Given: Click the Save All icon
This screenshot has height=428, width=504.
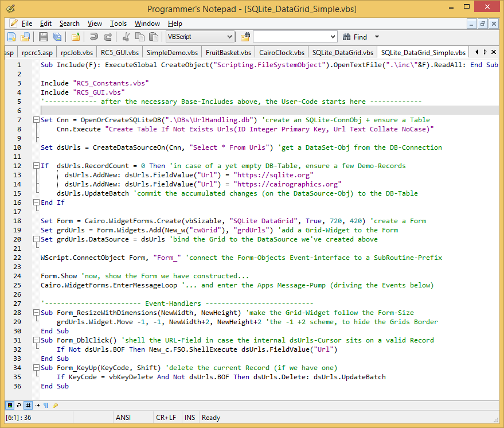Looking at the screenshot, I should 57,37.
